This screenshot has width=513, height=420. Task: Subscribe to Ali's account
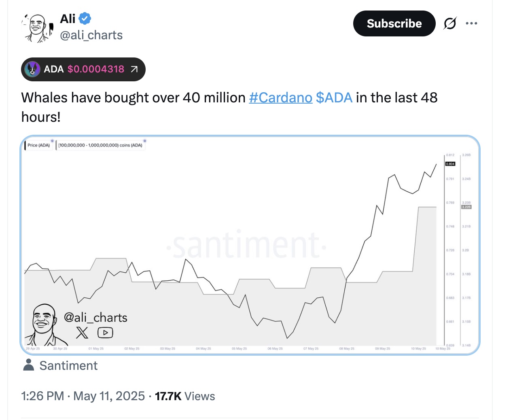tap(394, 23)
